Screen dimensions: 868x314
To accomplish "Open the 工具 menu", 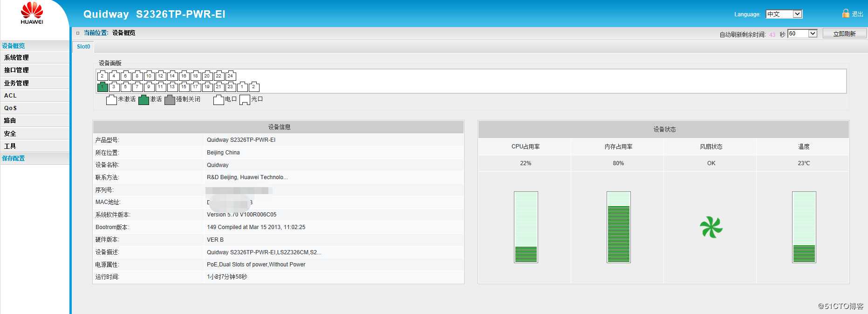I will (34, 146).
